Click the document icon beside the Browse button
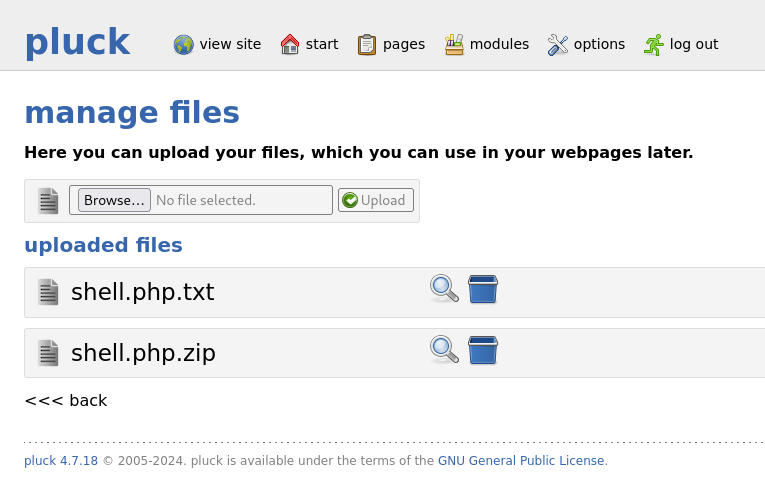The width and height of the screenshot is (765, 498). (x=48, y=201)
